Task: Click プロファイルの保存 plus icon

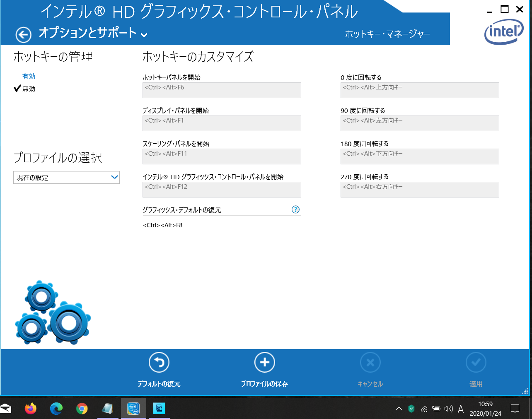Action: (265, 362)
